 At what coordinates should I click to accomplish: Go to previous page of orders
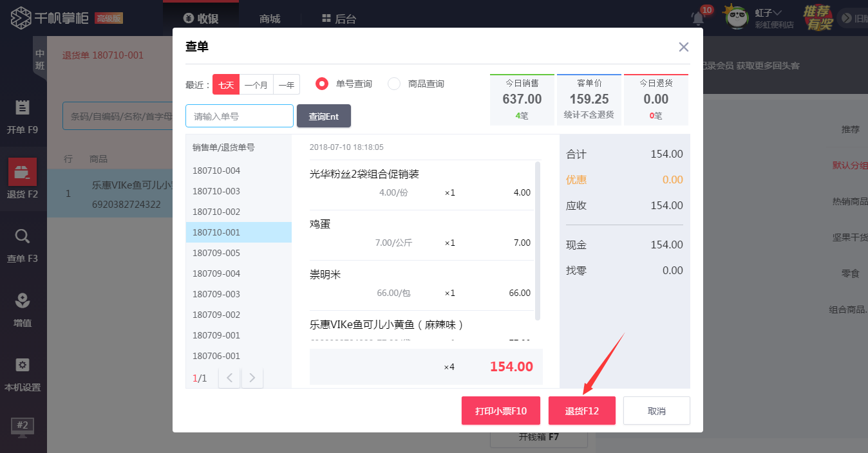(229, 378)
